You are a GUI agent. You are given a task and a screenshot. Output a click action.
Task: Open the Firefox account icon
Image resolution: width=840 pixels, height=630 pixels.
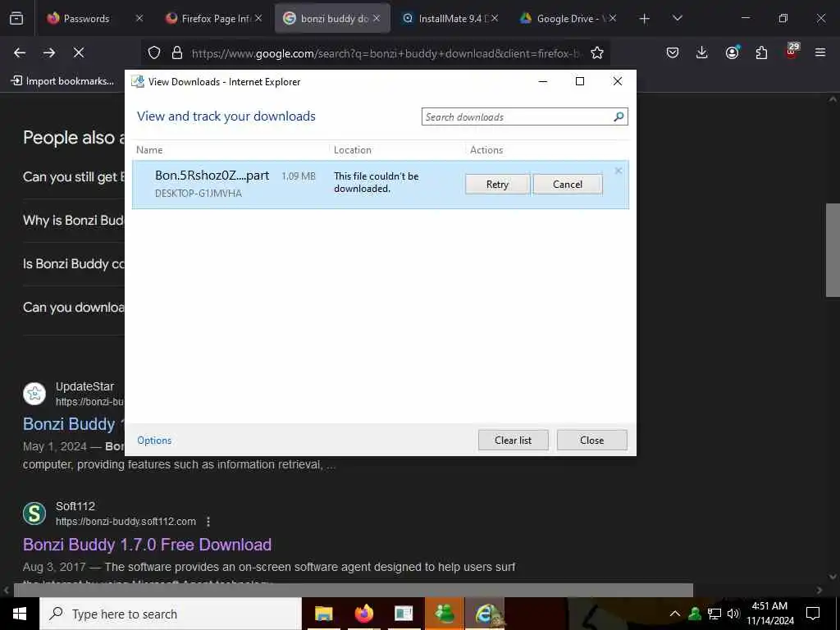point(732,52)
